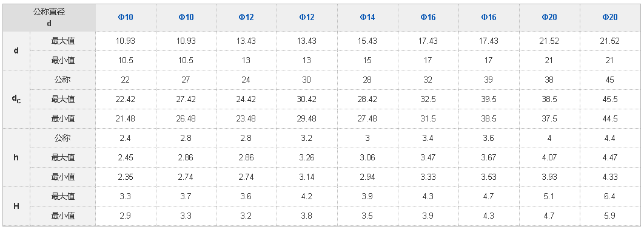Click the Φ10 link above value 22
644x232 pixels.
click(x=126, y=17)
